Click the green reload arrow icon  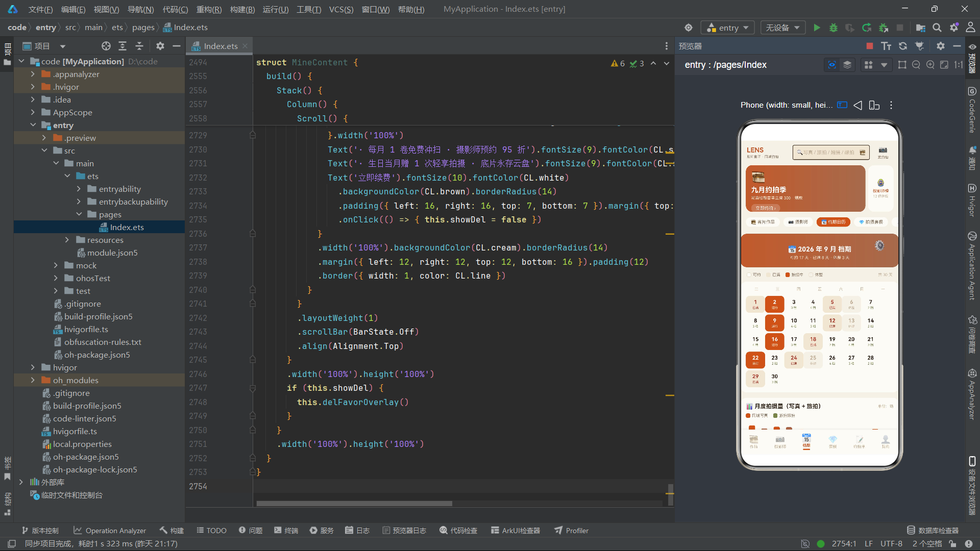click(x=867, y=28)
